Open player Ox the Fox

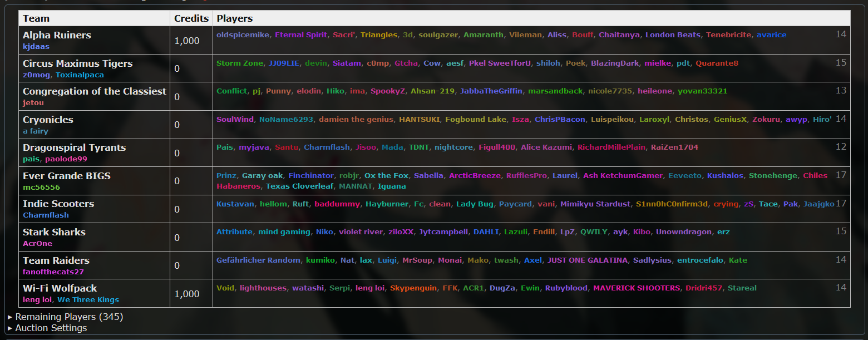point(386,176)
